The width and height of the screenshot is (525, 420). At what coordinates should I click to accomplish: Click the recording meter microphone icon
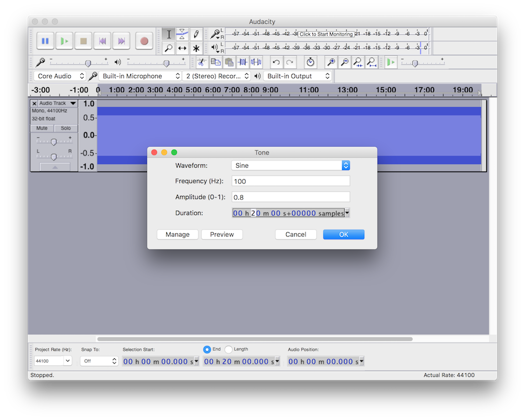click(215, 34)
